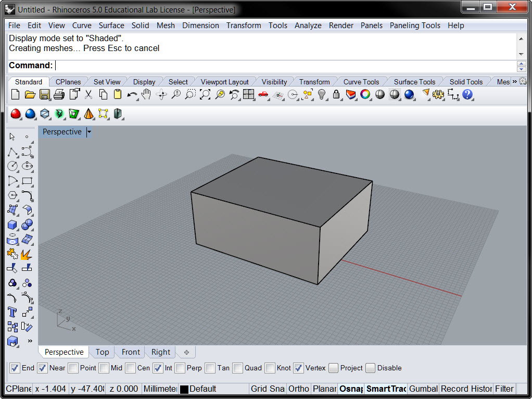
Task: Click the Undo arrow icon
Action: click(x=132, y=95)
